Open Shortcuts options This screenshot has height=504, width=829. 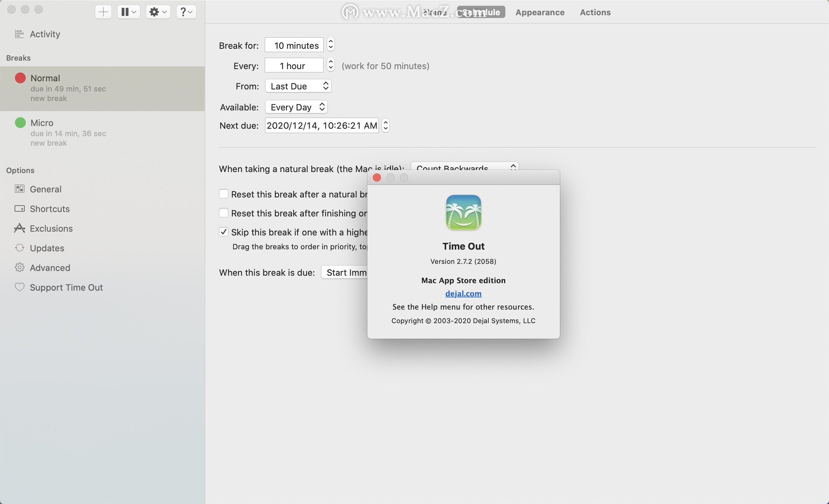coord(50,209)
